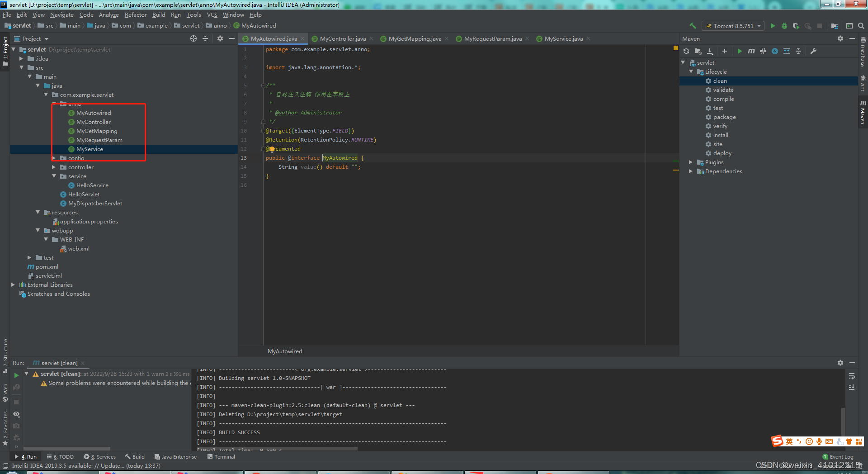Show Maven dependencies diagram icon
This screenshot has height=474, width=868.
tap(787, 51)
